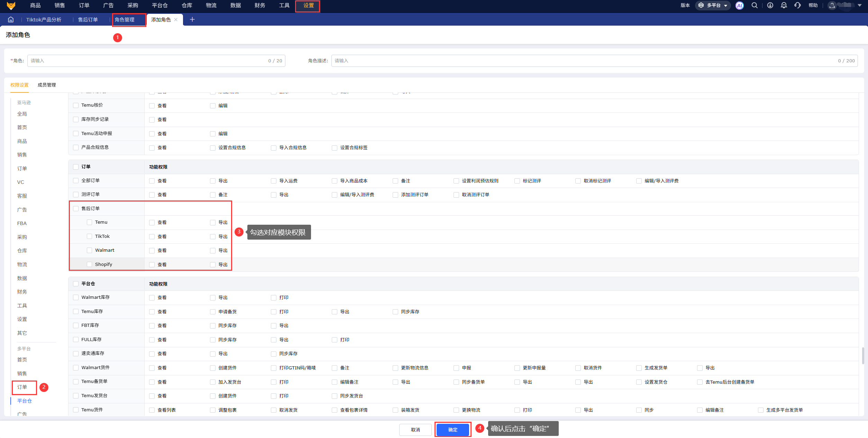The image size is (868, 438).
Task: Jump to 平台仓 section in sidebar
Action: pyautogui.click(x=24, y=401)
